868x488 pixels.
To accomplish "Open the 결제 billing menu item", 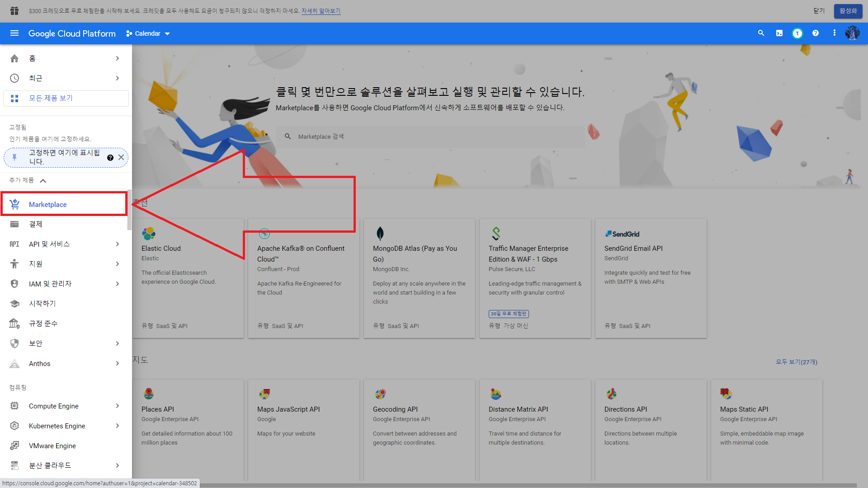I will tap(36, 224).
